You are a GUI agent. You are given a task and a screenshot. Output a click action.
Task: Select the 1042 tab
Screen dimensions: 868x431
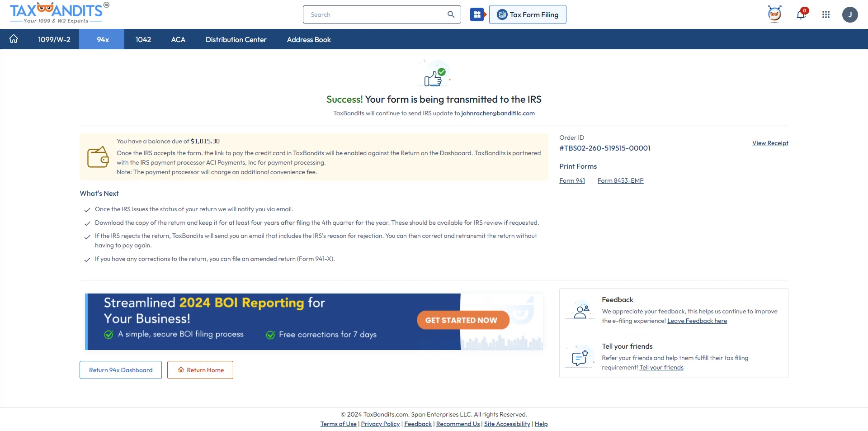tap(143, 39)
